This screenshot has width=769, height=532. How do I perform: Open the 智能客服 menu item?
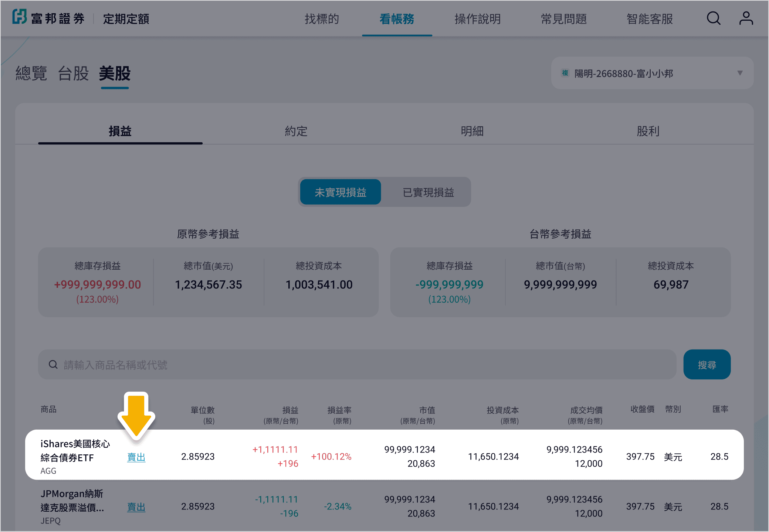[649, 19]
